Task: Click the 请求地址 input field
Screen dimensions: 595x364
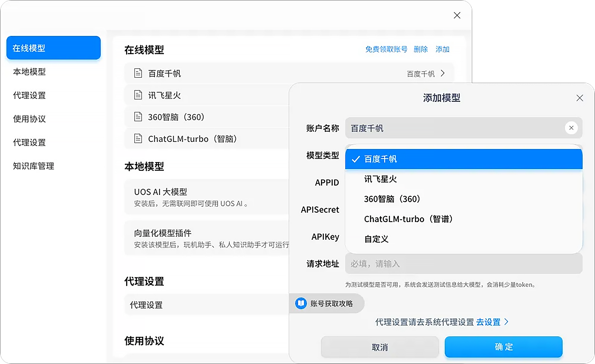Action: click(464, 264)
